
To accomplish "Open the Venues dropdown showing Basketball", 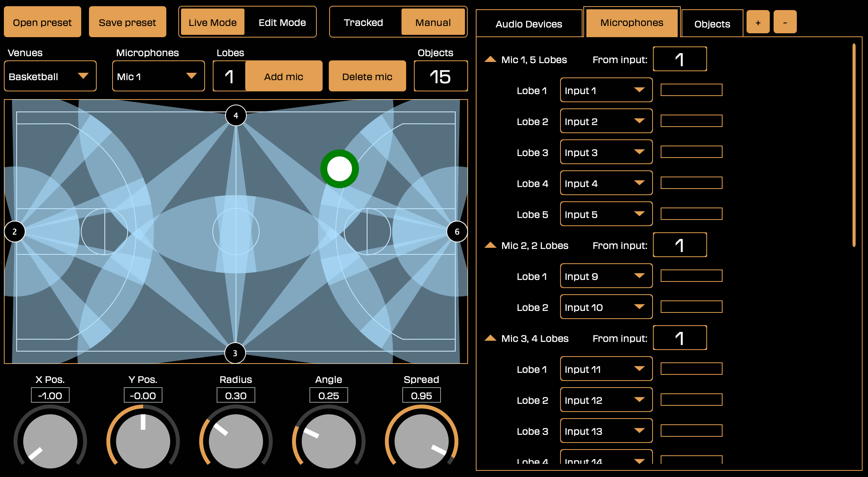I will [x=50, y=76].
